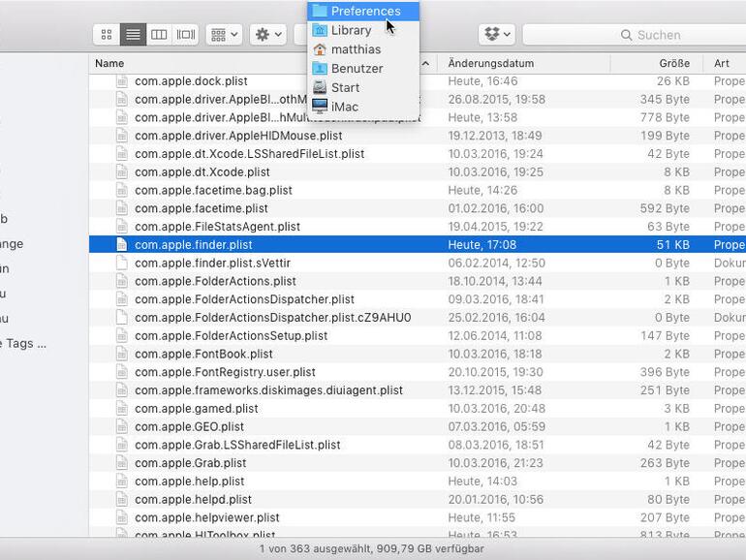Click the Tags sidebar entry

click(24, 344)
